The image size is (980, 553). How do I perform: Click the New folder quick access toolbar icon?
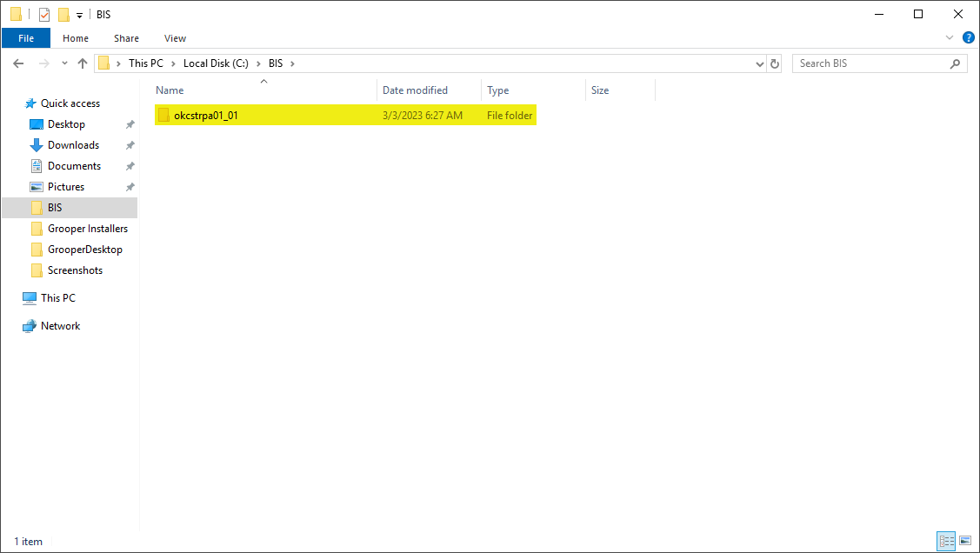pos(63,15)
